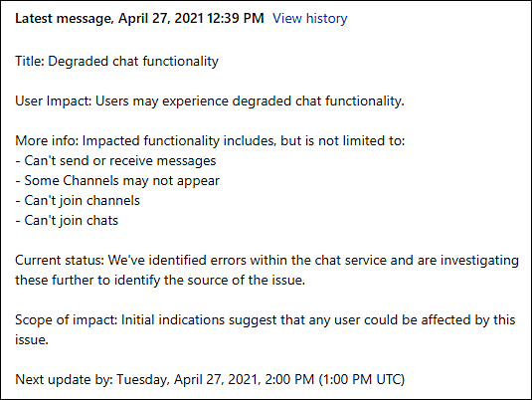The height and width of the screenshot is (400, 532).
Task: Click the Some Channels may not appear bullet
Action: tap(117, 181)
